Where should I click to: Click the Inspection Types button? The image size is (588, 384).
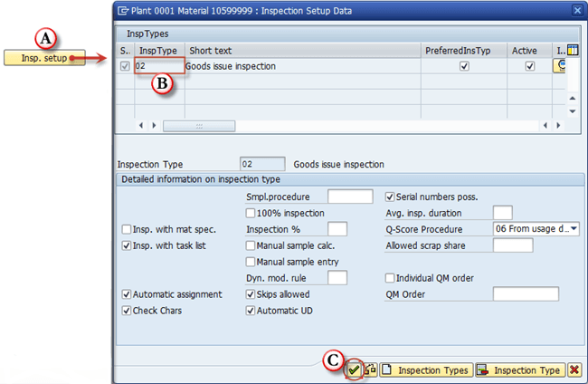[x=424, y=370]
